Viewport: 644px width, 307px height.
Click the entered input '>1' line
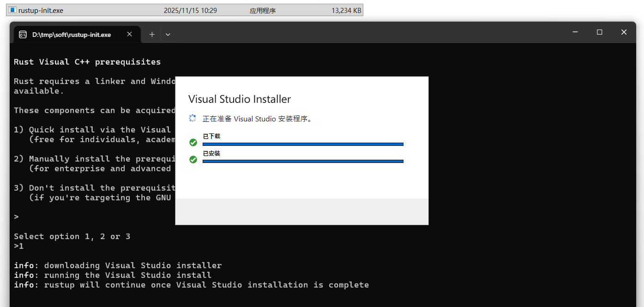pyautogui.click(x=18, y=246)
